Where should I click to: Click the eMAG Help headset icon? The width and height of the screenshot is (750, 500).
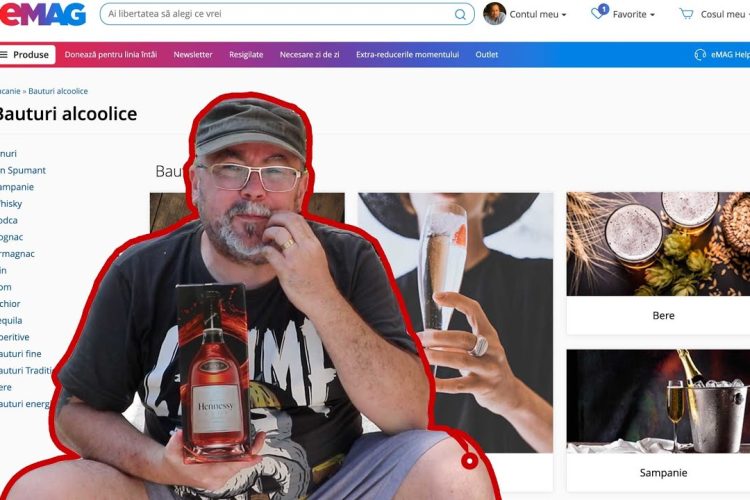click(700, 54)
